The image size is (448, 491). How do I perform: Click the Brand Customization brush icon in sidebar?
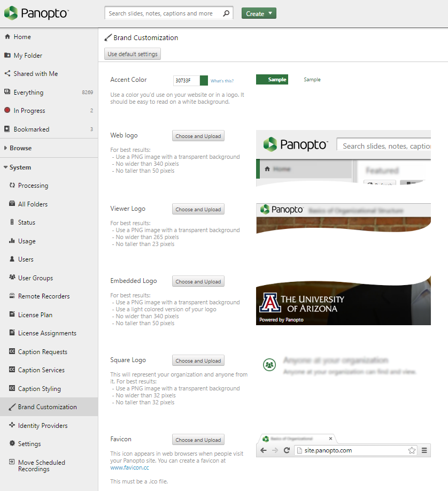pyautogui.click(x=12, y=407)
